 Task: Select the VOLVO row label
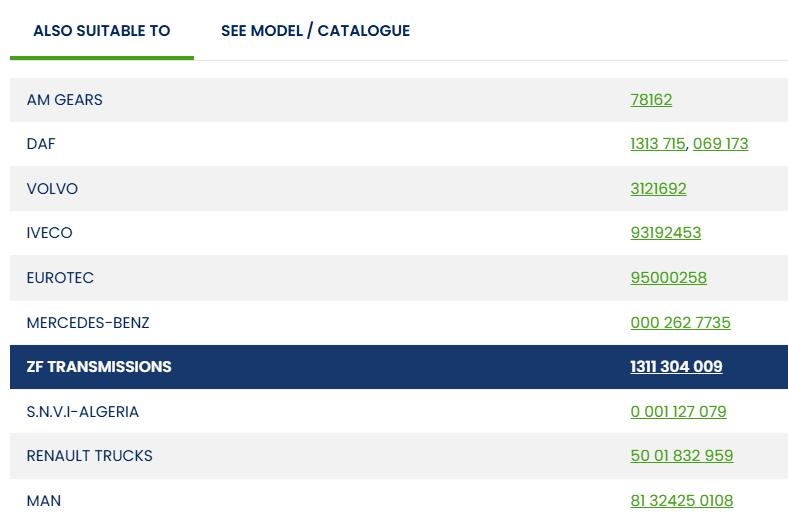[x=52, y=189]
